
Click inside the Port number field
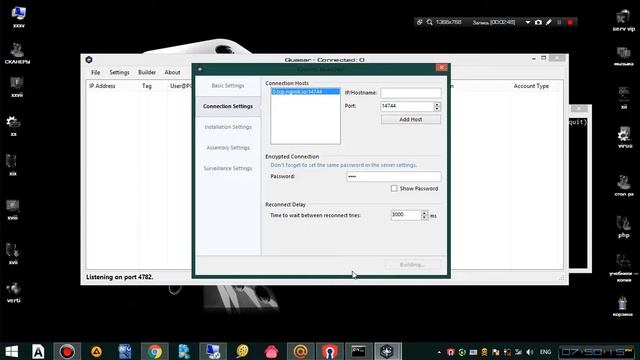pos(407,106)
